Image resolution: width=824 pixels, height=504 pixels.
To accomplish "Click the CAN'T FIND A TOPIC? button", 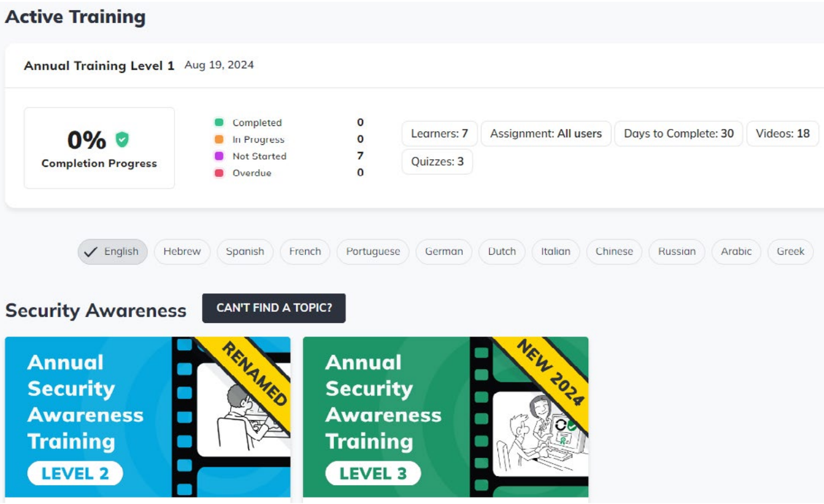I will [x=274, y=308].
